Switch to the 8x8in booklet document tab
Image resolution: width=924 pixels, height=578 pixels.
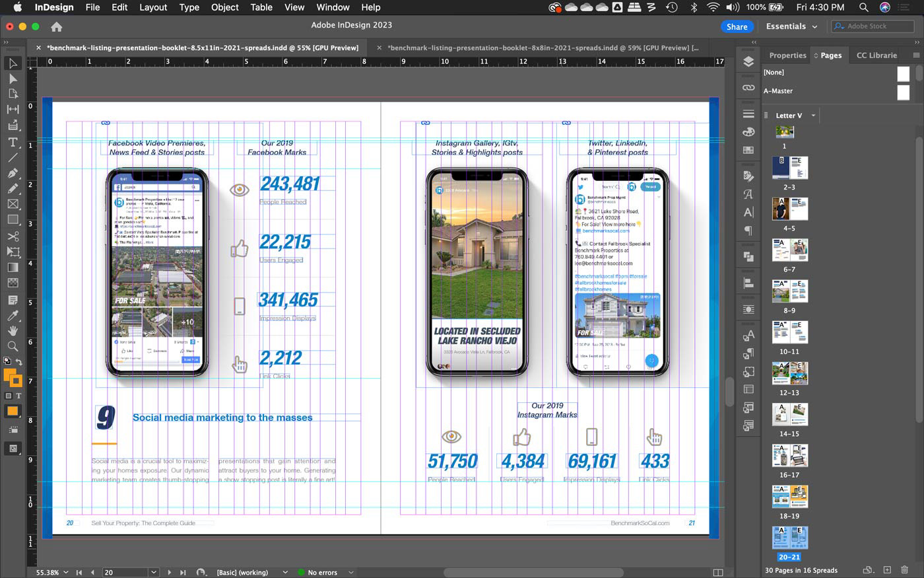coord(543,48)
